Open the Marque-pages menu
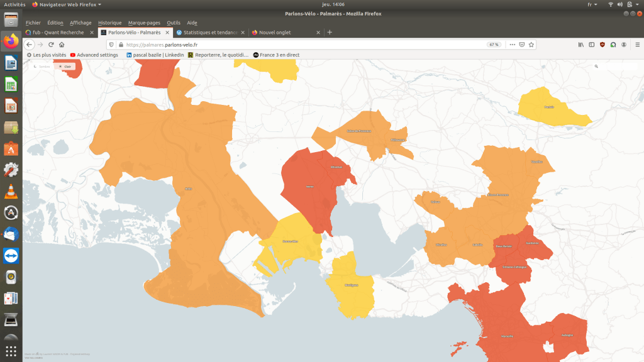The width and height of the screenshot is (644, 362). (x=144, y=23)
